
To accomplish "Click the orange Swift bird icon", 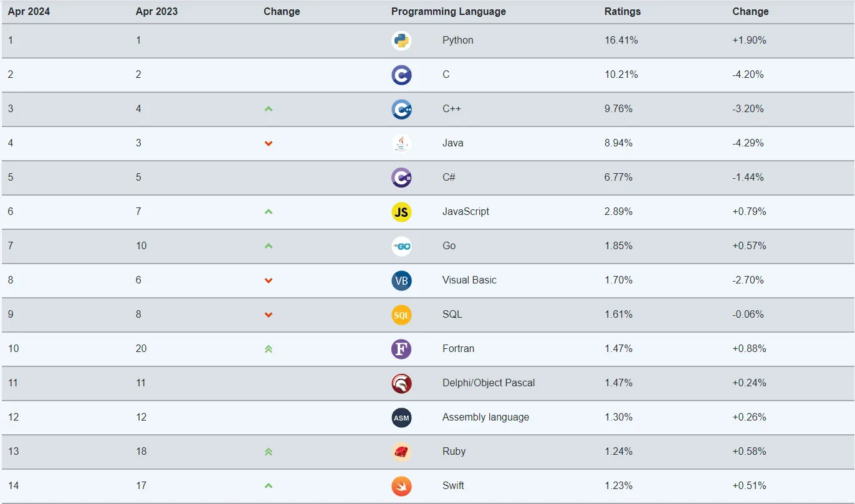I will [x=401, y=486].
